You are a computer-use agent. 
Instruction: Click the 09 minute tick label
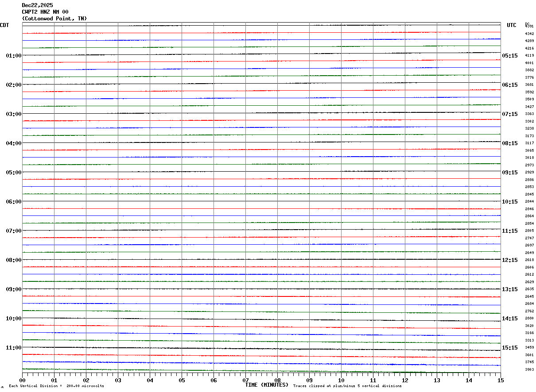(x=309, y=380)
